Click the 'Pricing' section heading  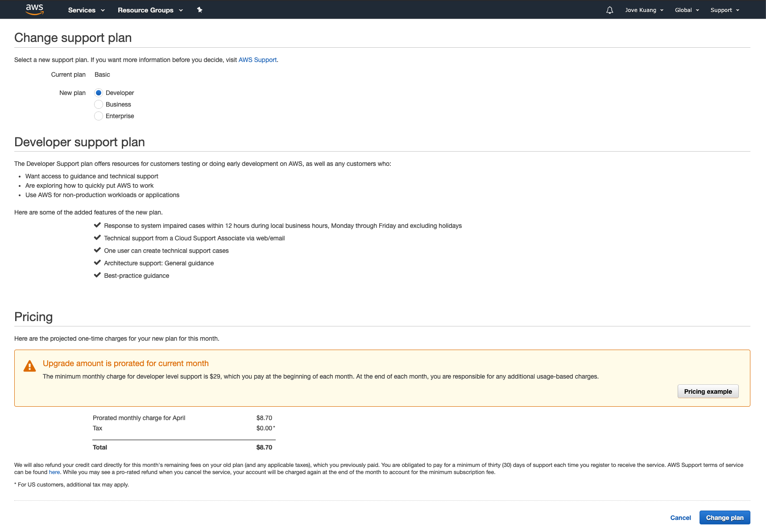pos(33,317)
